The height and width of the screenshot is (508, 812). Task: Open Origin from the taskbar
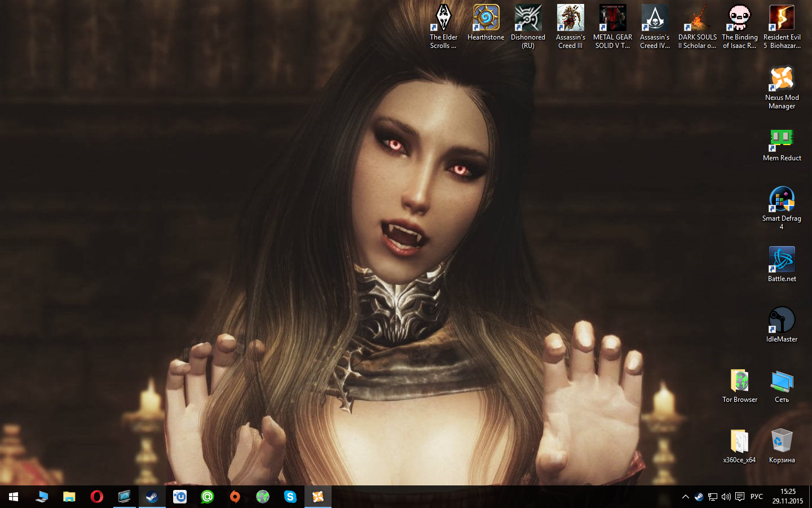[x=235, y=497]
